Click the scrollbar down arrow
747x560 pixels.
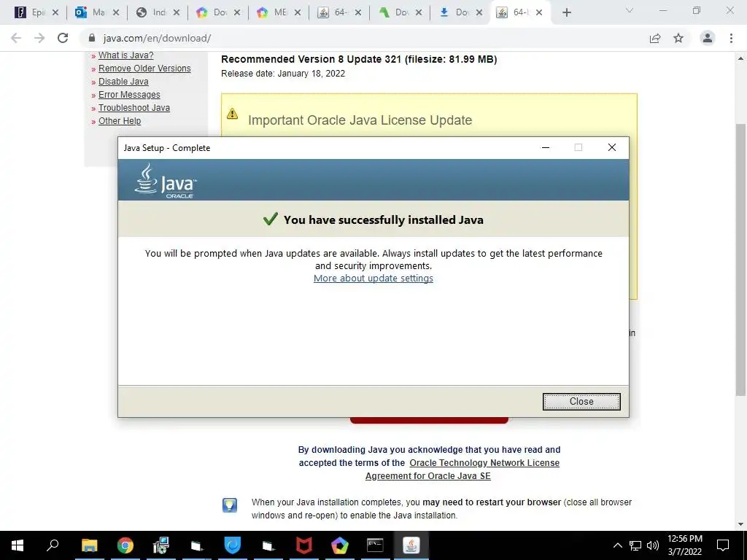pos(740,524)
